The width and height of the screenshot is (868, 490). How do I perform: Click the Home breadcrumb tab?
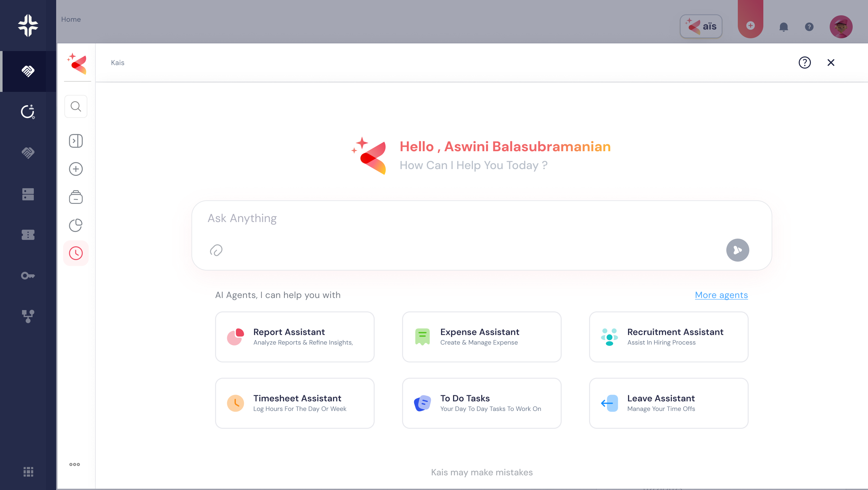(71, 19)
